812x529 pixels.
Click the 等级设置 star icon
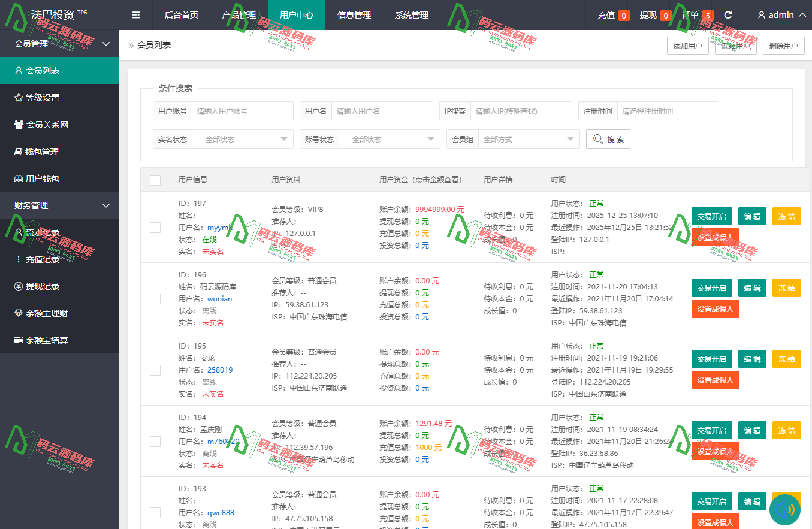coord(18,98)
